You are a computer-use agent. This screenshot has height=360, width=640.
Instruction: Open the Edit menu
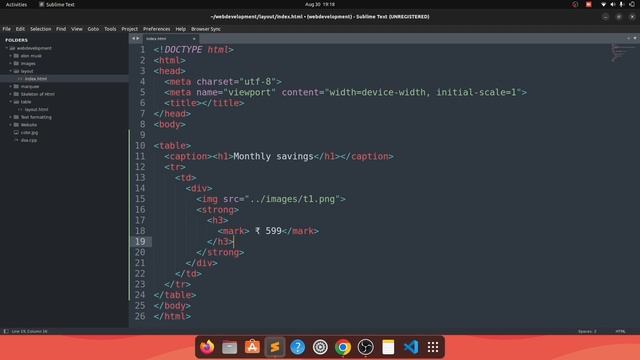tap(20, 29)
